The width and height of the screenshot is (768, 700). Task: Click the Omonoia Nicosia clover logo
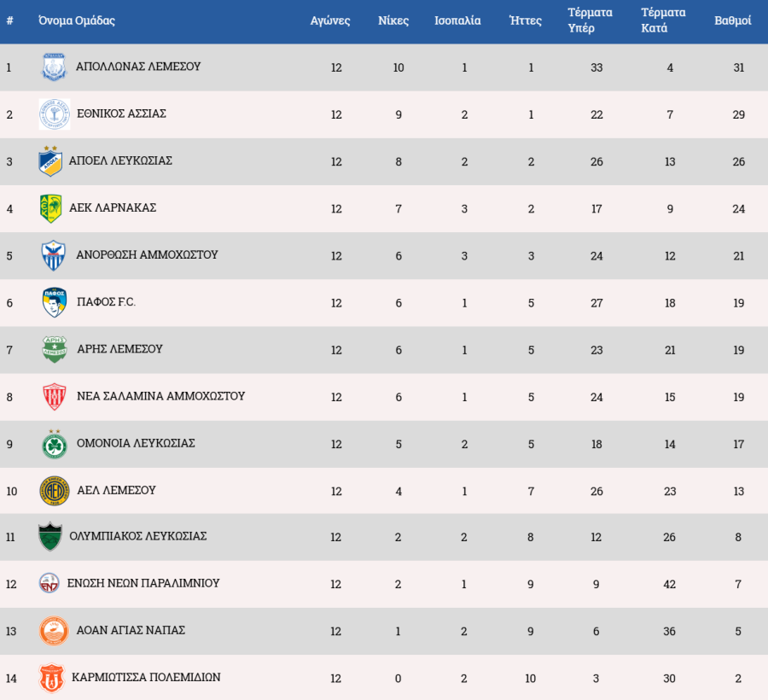(54, 444)
